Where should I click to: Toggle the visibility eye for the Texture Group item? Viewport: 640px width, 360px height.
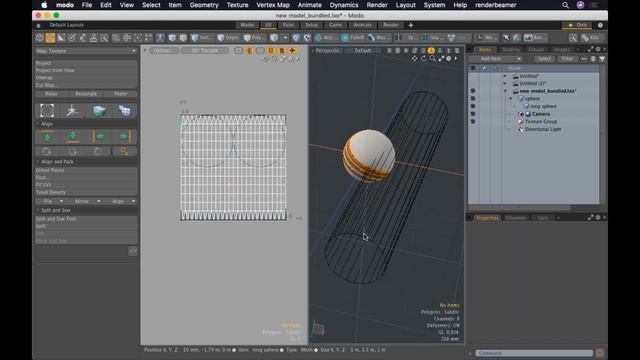(473, 122)
